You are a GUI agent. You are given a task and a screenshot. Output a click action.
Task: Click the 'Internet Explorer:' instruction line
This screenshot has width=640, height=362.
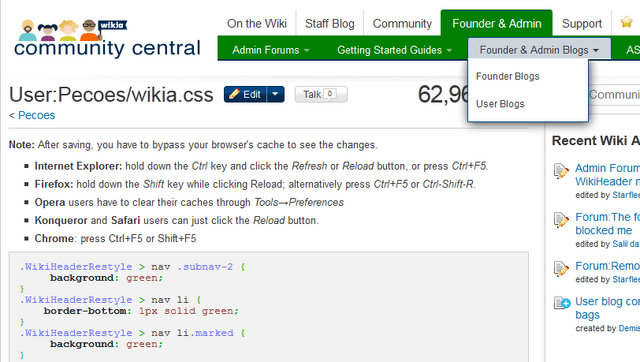click(x=261, y=166)
